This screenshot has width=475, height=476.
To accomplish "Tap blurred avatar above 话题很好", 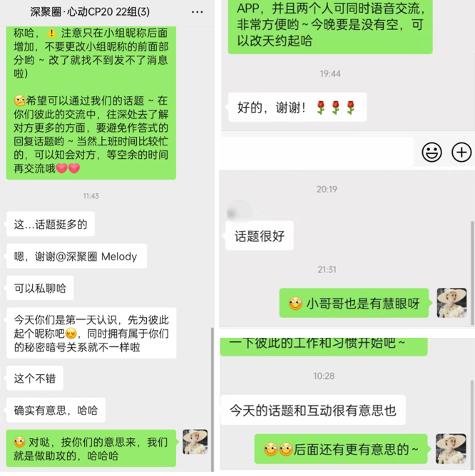I will 240,212.
